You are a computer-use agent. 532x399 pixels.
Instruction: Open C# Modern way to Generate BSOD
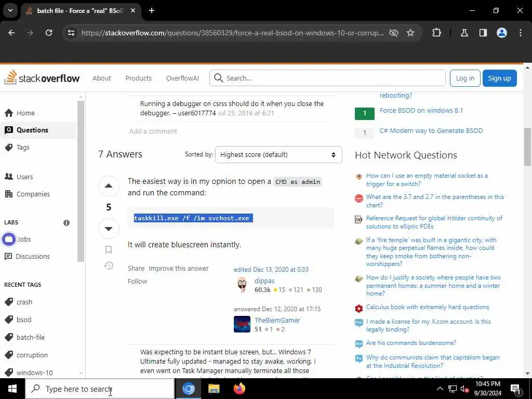[x=431, y=130]
